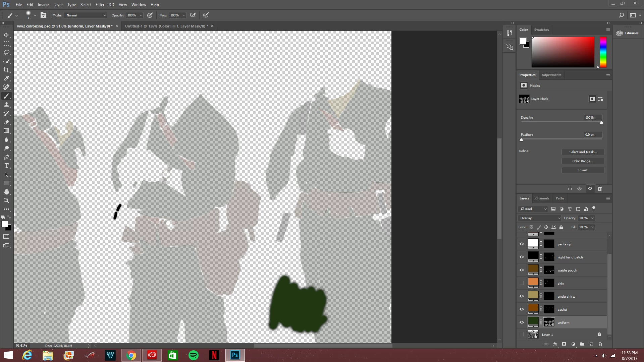The image size is (644, 362).
Task: Select the Eyedropper tool
Action: click(6, 78)
